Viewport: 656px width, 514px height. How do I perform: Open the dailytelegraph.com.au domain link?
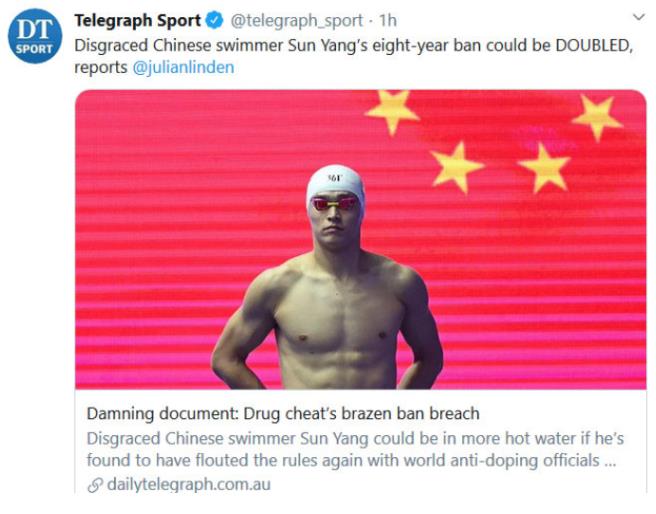click(189, 484)
